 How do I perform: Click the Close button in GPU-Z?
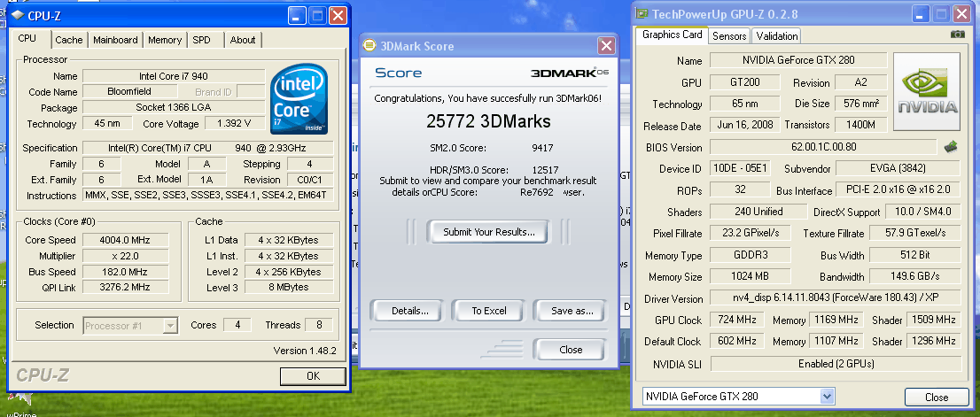click(x=937, y=397)
